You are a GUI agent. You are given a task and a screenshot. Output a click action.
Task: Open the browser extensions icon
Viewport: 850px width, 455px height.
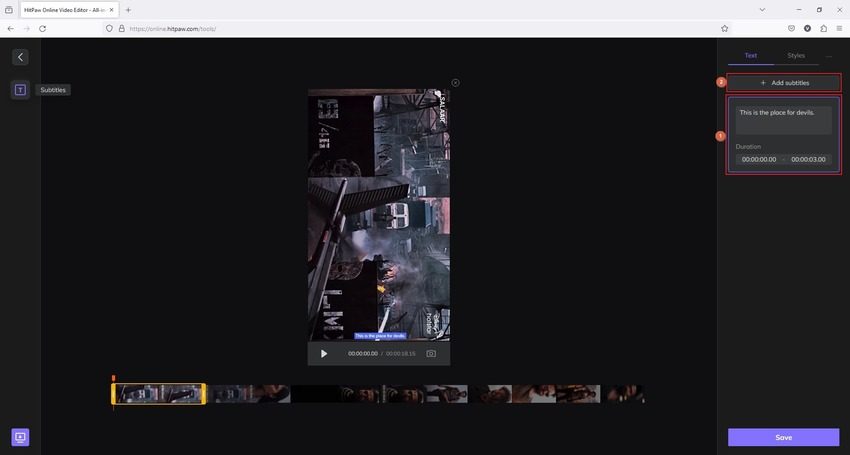pyautogui.click(x=823, y=29)
